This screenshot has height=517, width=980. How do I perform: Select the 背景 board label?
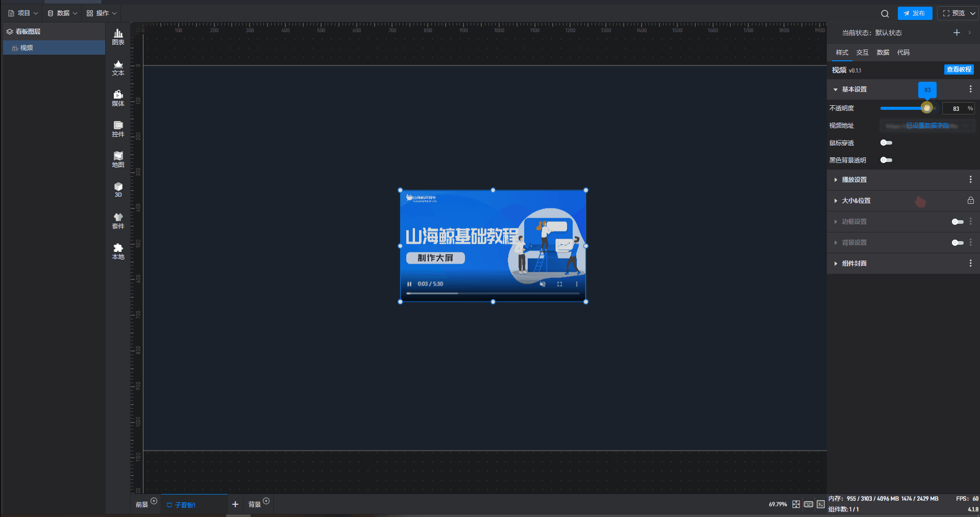click(x=255, y=505)
